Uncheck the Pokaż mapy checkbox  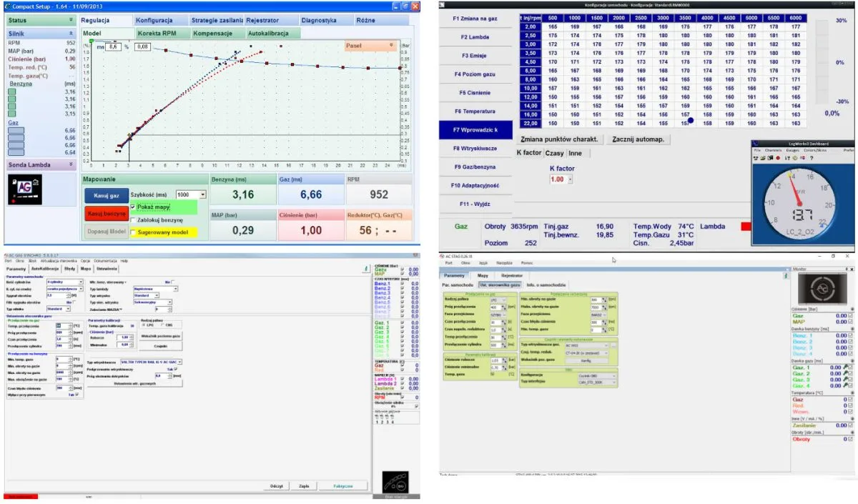point(134,207)
